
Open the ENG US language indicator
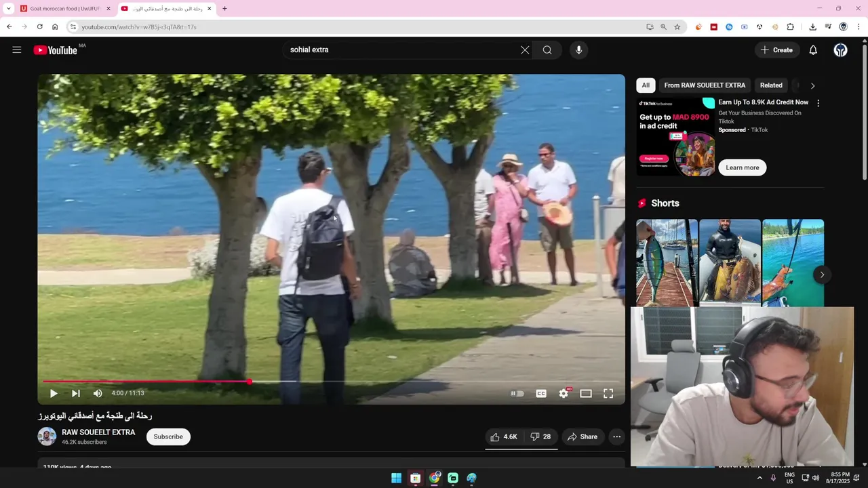(789, 478)
